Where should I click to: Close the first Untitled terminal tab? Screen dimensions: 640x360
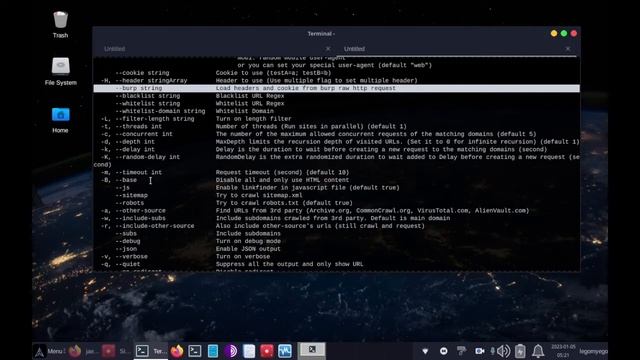point(328,49)
